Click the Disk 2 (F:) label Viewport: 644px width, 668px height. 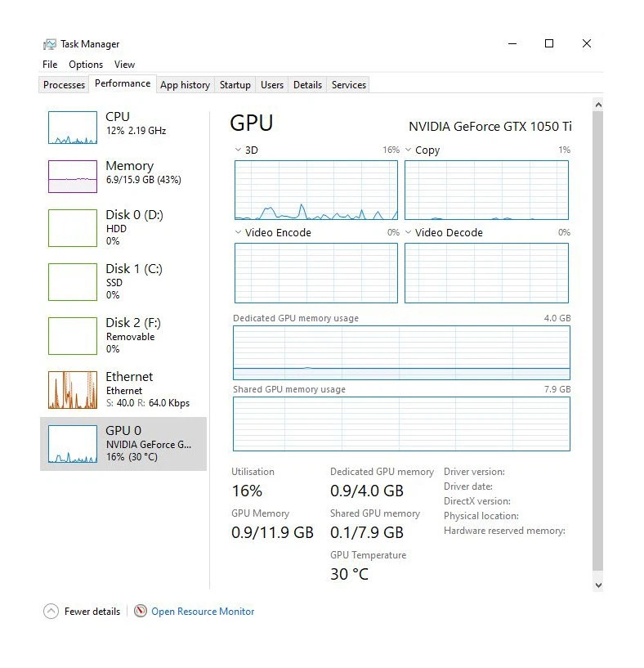coord(133,323)
